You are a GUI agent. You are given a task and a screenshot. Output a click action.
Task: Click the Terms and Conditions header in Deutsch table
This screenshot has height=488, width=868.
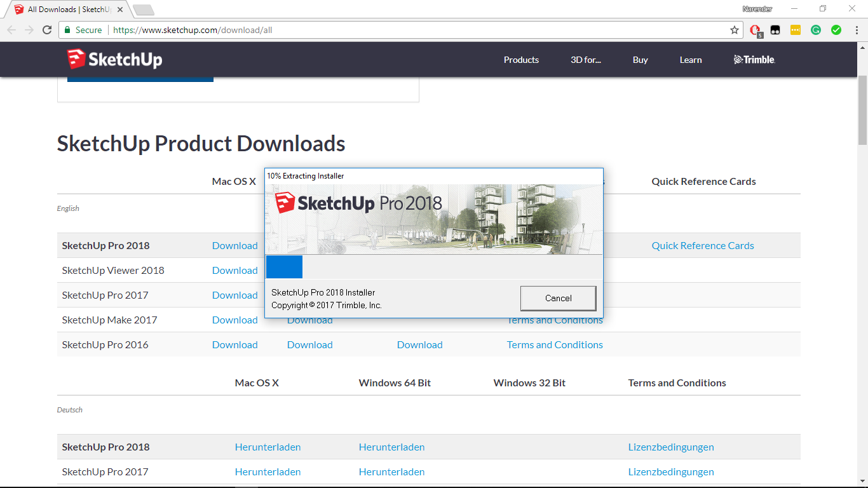tap(677, 383)
